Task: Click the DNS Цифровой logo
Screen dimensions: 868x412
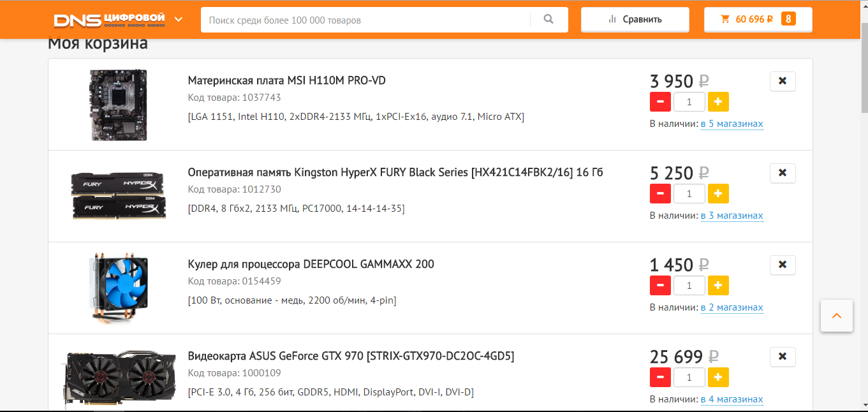Action: click(x=109, y=19)
